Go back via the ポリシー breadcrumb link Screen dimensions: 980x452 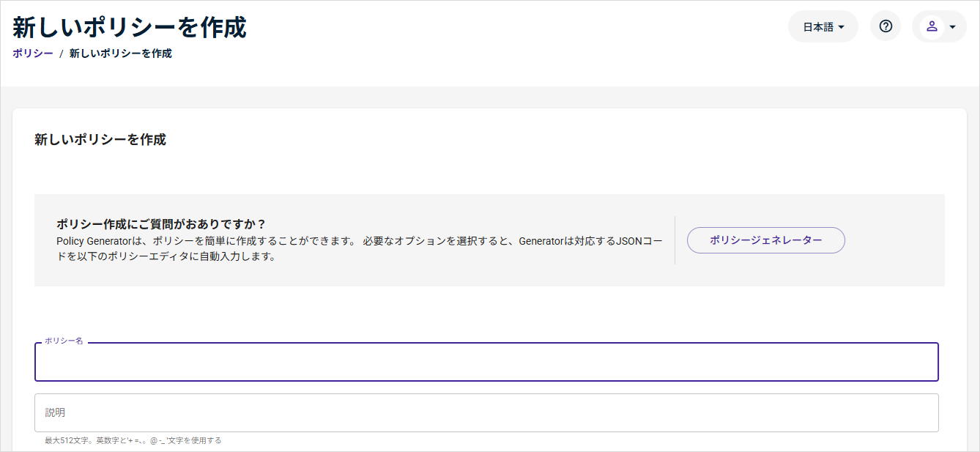(x=32, y=53)
